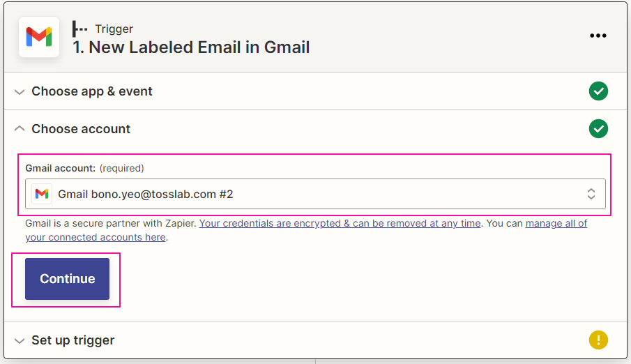This screenshot has height=364, width=631.
Task: Click the Trigger label above the title
Action: 114,29
